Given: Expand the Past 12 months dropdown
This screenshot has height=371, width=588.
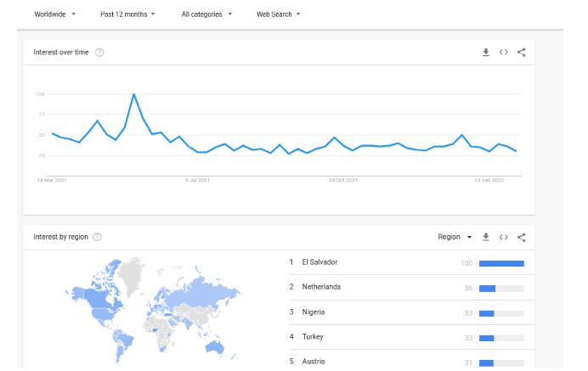Looking at the screenshot, I should 127,14.
